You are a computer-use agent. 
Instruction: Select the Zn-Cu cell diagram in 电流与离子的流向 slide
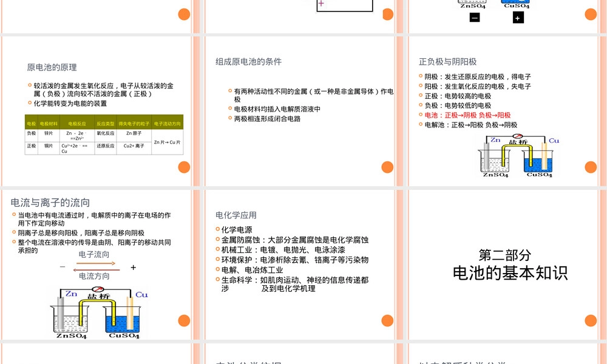(99, 313)
